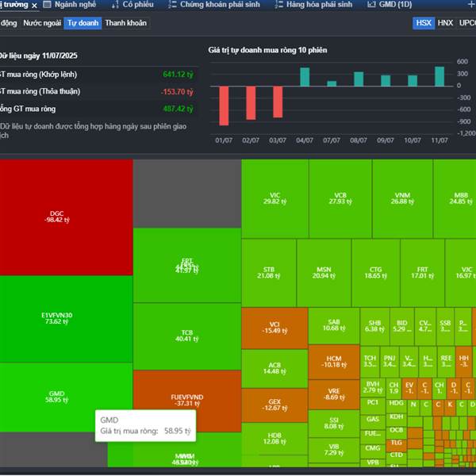The width and height of the screenshot is (476, 476).
Task: Add a new tab with the plus icon
Action: pyautogui.click(x=471, y=4)
